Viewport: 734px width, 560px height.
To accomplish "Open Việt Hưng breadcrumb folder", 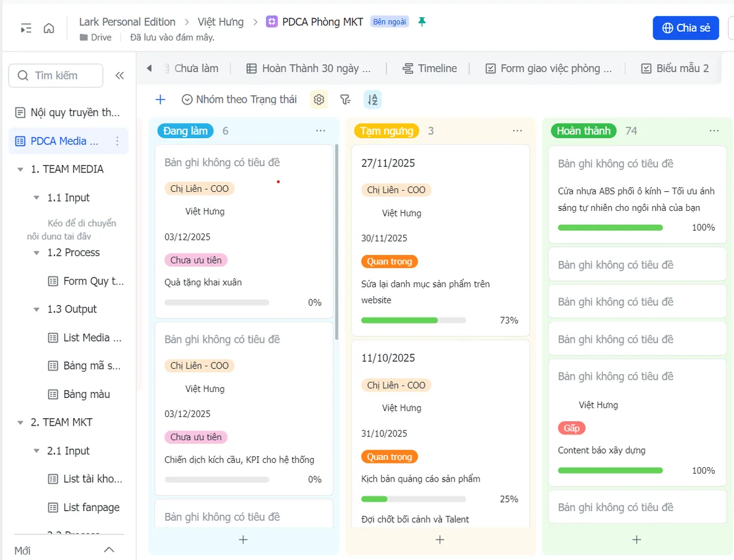I will (220, 22).
